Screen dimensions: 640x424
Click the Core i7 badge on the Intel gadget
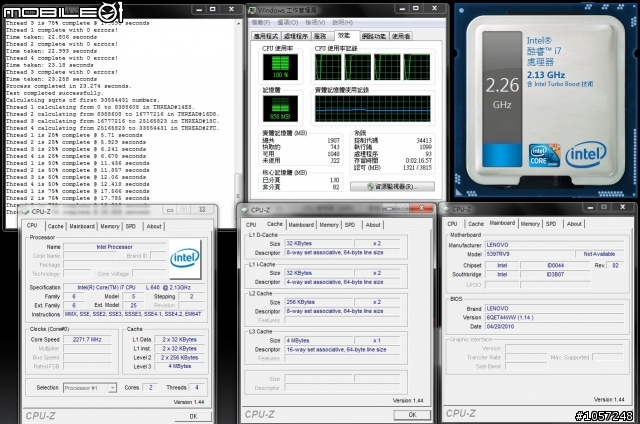(544, 155)
